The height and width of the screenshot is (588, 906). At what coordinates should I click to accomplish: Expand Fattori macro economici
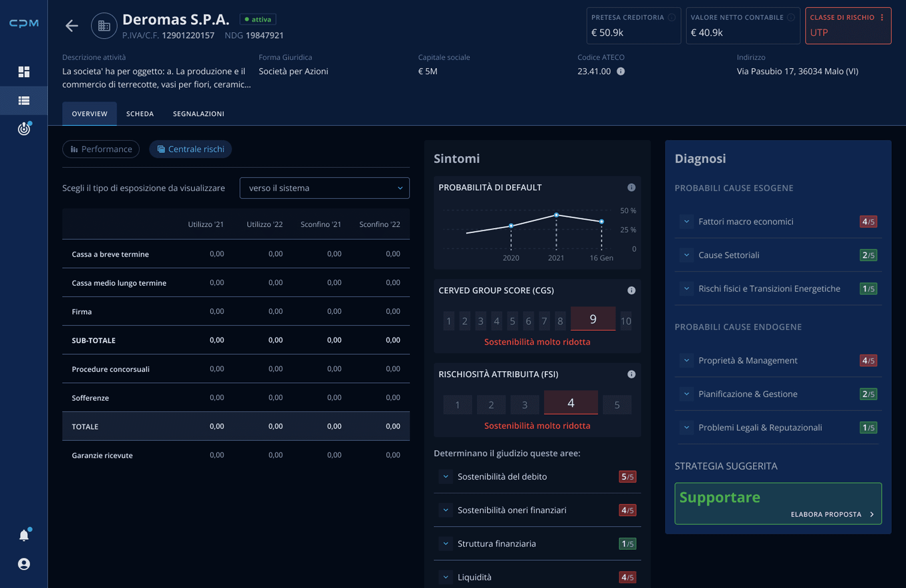coord(686,221)
